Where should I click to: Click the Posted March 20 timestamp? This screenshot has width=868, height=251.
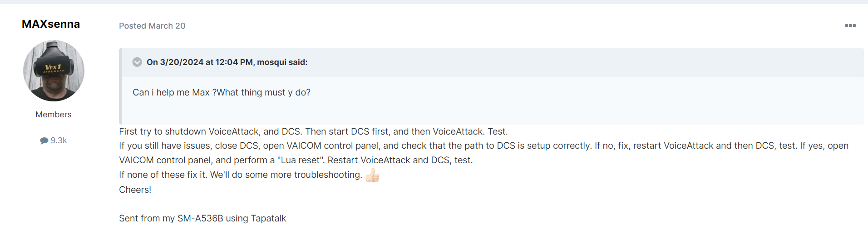click(152, 26)
